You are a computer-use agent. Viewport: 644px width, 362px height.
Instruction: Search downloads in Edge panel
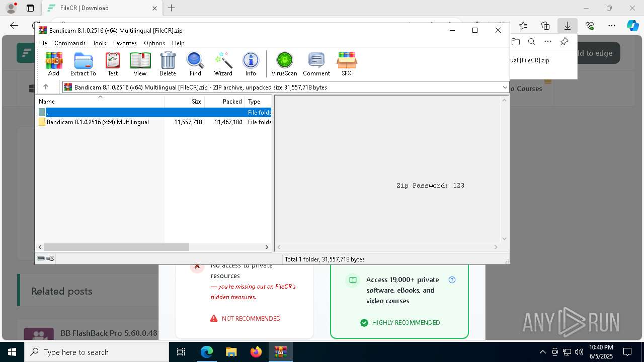[532, 42]
